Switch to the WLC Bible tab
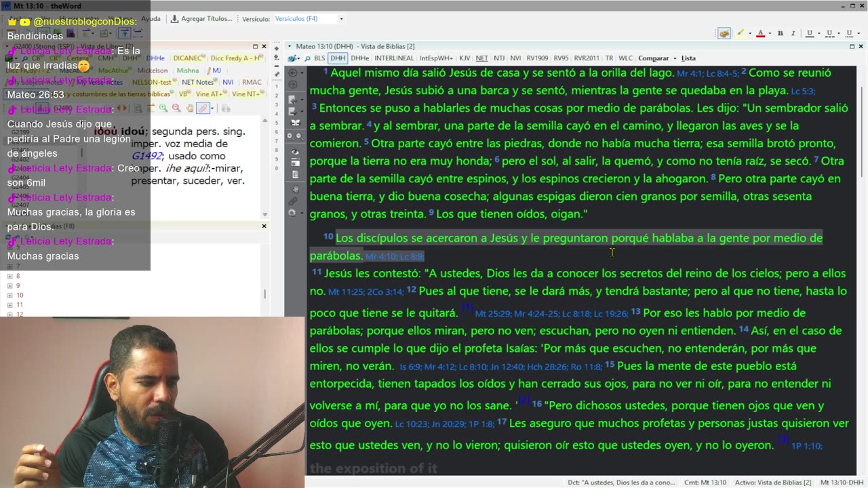Image resolution: width=868 pixels, height=488 pixels. [x=625, y=58]
